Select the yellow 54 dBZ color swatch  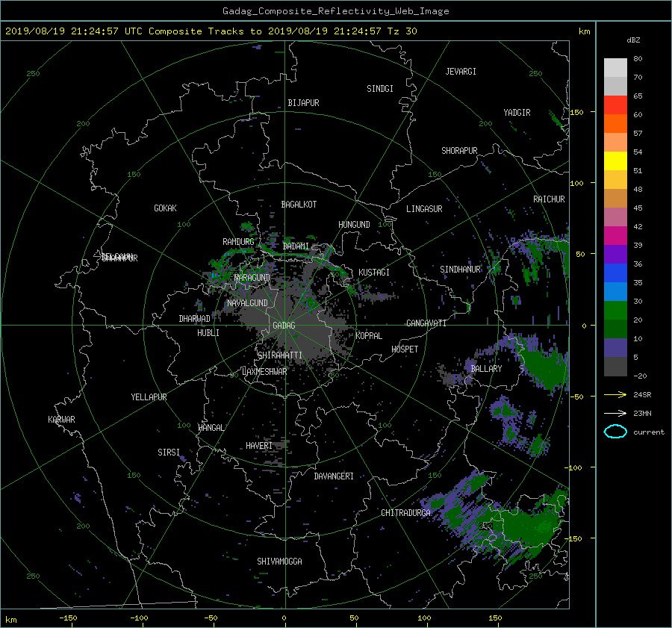pyautogui.click(x=615, y=161)
